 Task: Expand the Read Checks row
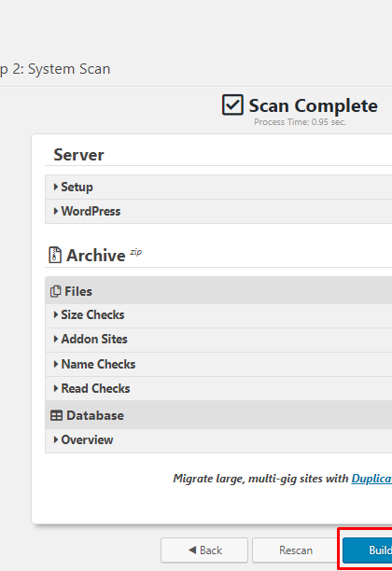click(x=218, y=388)
